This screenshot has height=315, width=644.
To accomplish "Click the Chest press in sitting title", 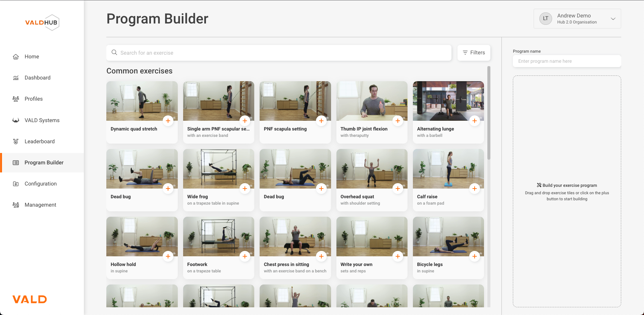I will coord(286,265).
